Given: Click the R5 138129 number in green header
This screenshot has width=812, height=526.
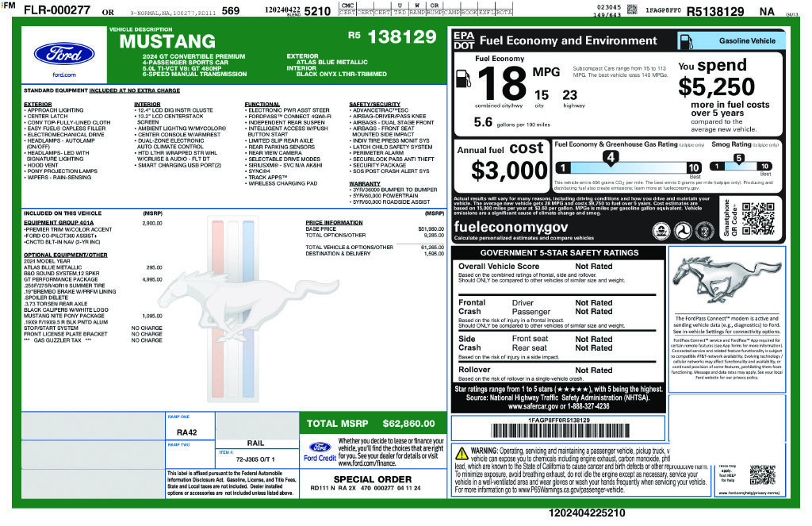Looking at the screenshot, I should coord(392,36).
